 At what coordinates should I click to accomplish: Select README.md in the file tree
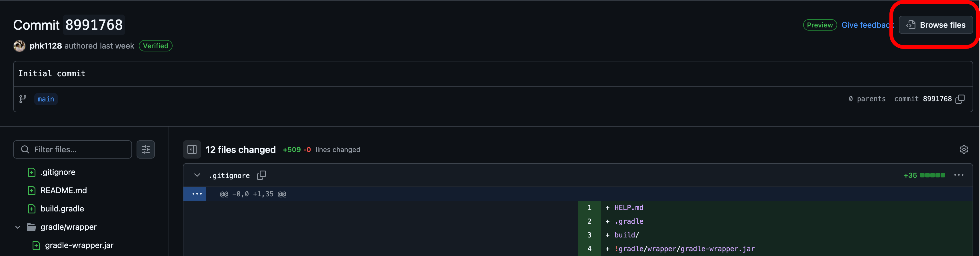63,191
